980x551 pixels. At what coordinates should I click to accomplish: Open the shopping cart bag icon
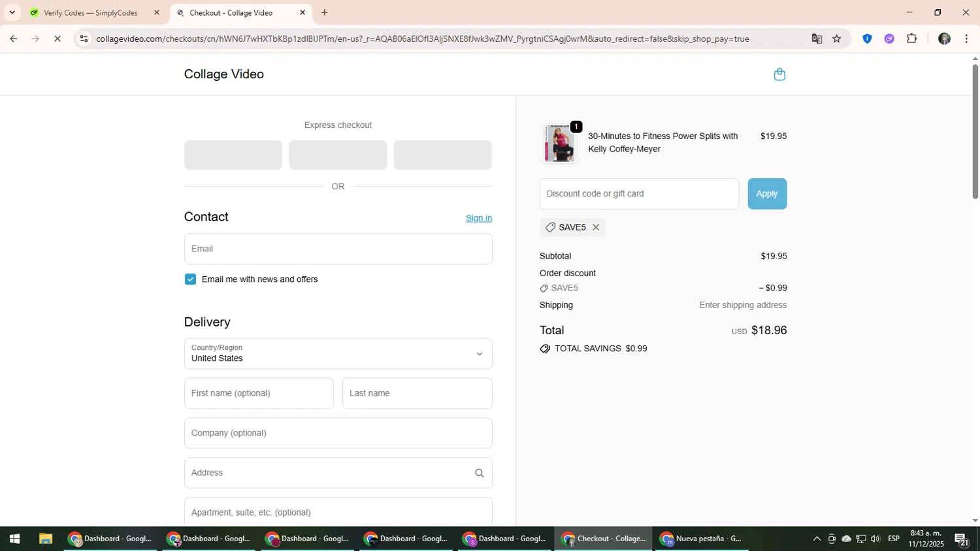click(779, 74)
